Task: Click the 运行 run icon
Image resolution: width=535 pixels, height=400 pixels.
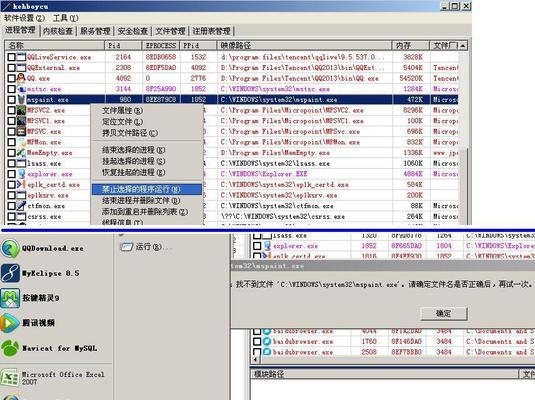Action: 127,247
